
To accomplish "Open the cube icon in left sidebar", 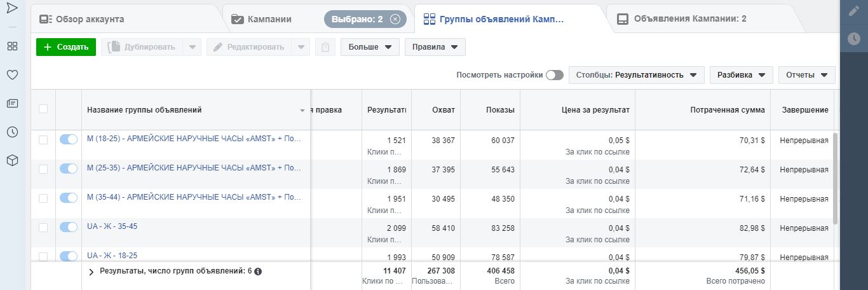I will 12,160.
